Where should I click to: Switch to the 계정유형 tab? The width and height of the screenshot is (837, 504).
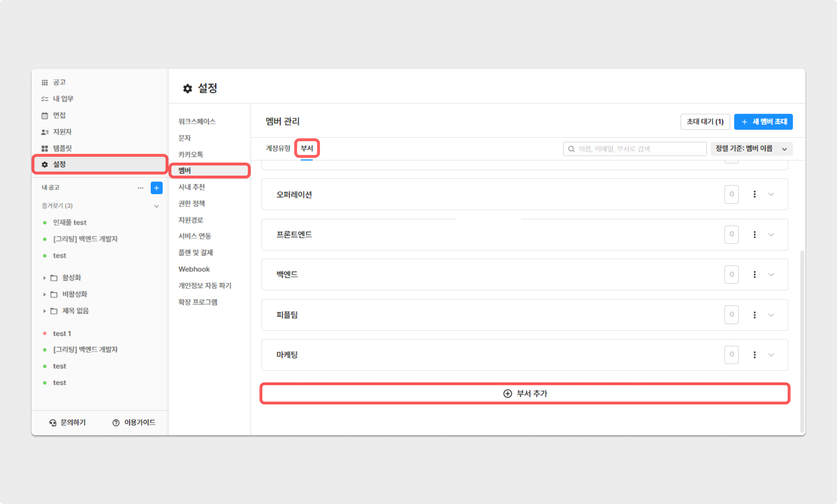[x=278, y=148]
